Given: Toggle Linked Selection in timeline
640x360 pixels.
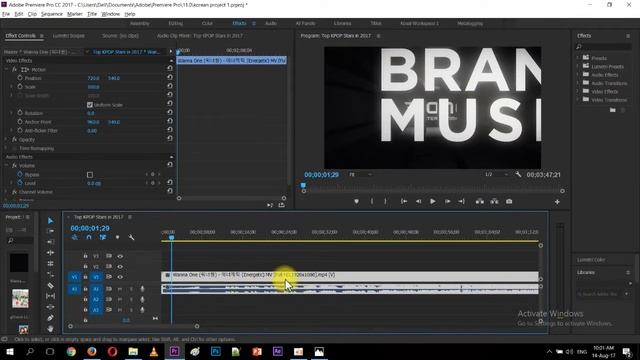Looking at the screenshot, I should pos(103,237).
